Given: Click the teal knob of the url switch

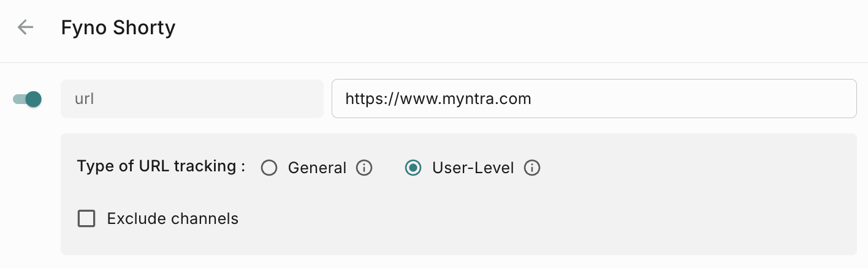Looking at the screenshot, I should pos(34,99).
